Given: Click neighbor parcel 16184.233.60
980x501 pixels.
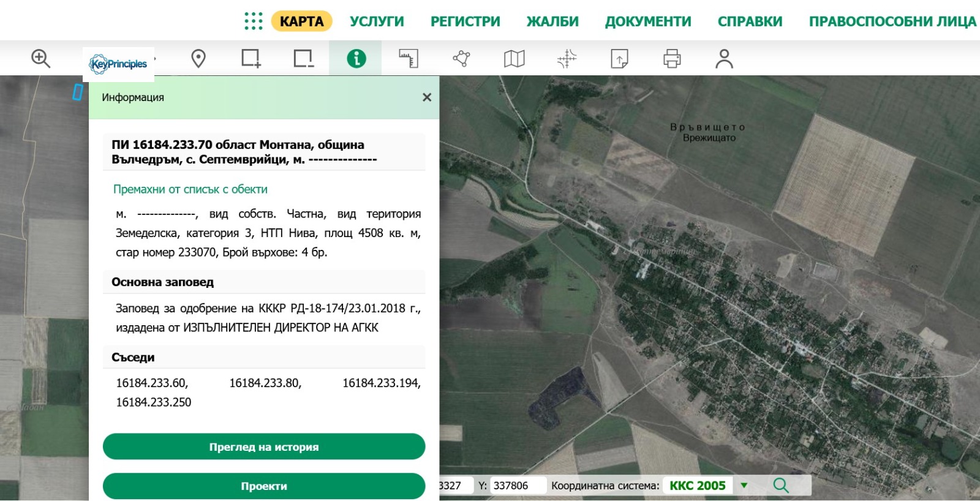Looking at the screenshot, I should pyautogui.click(x=152, y=383).
